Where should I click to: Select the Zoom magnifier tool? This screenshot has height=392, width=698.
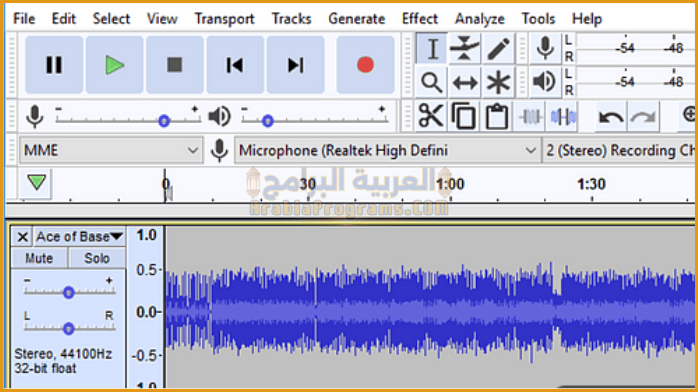[432, 82]
